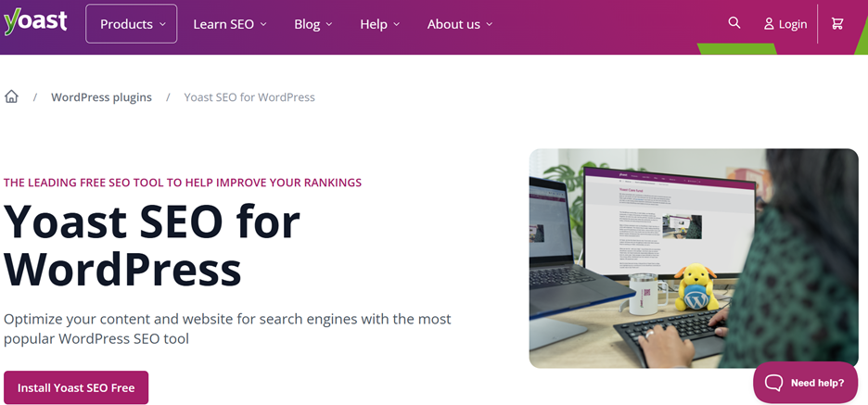Open the Learn SEO menu
Image resolution: width=868 pixels, height=405 pixels.
230,24
